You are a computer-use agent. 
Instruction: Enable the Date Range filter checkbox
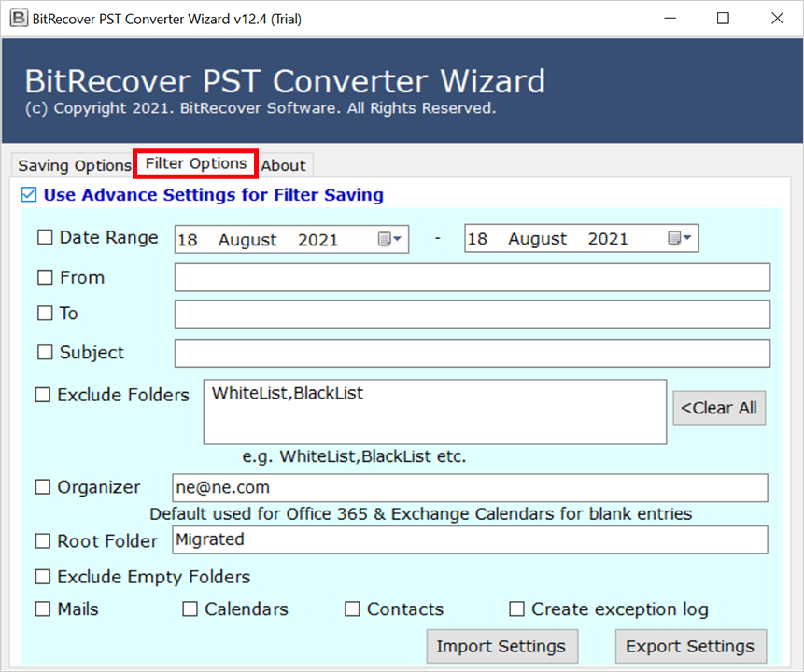tap(44, 237)
